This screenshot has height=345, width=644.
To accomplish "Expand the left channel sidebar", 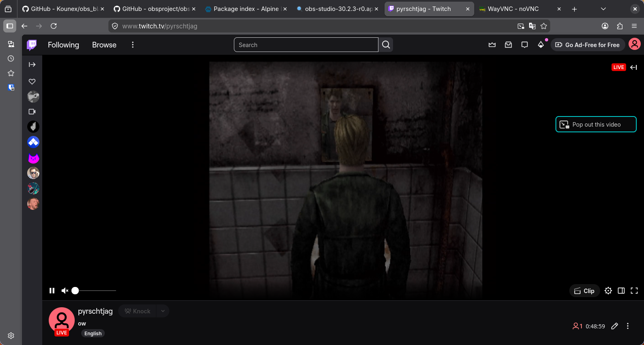I will coord(32,65).
